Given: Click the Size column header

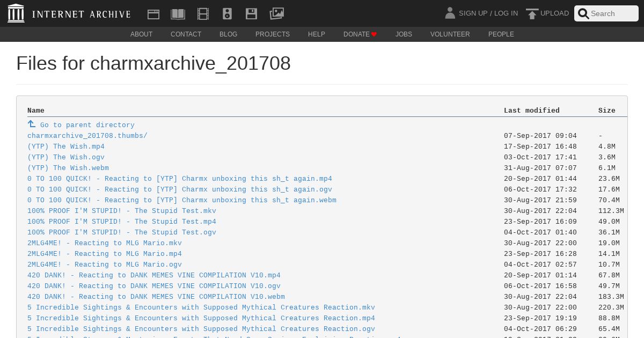Looking at the screenshot, I should (607, 111).
